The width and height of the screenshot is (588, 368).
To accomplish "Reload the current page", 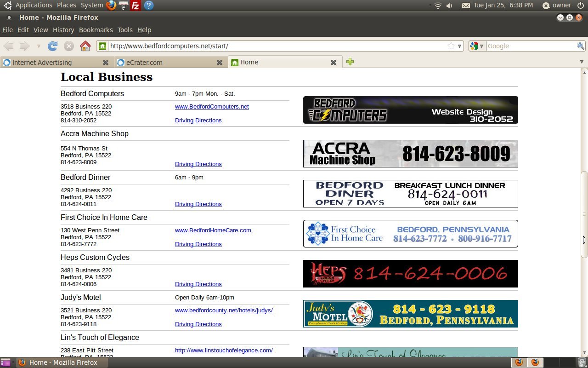I will (53, 46).
